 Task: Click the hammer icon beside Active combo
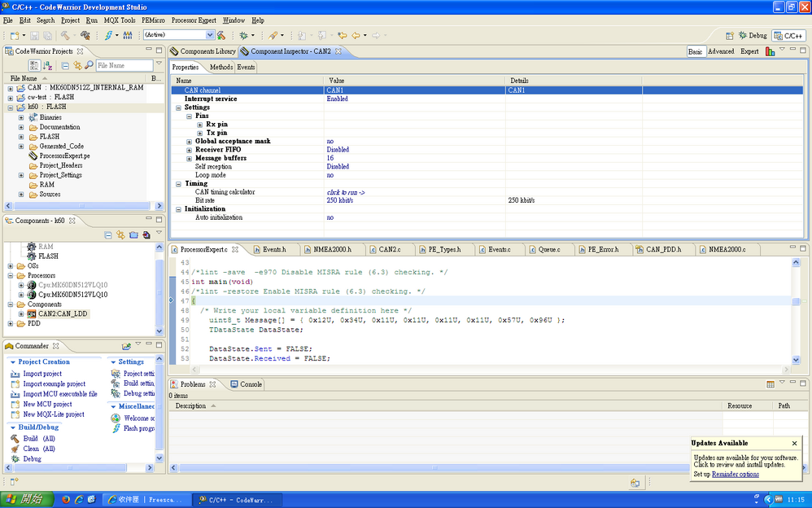(x=221, y=35)
